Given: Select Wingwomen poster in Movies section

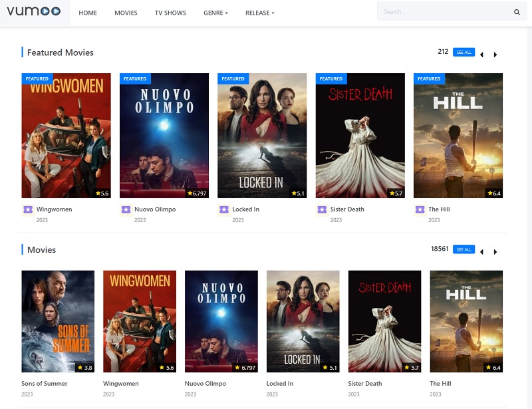Looking at the screenshot, I should click(x=140, y=321).
